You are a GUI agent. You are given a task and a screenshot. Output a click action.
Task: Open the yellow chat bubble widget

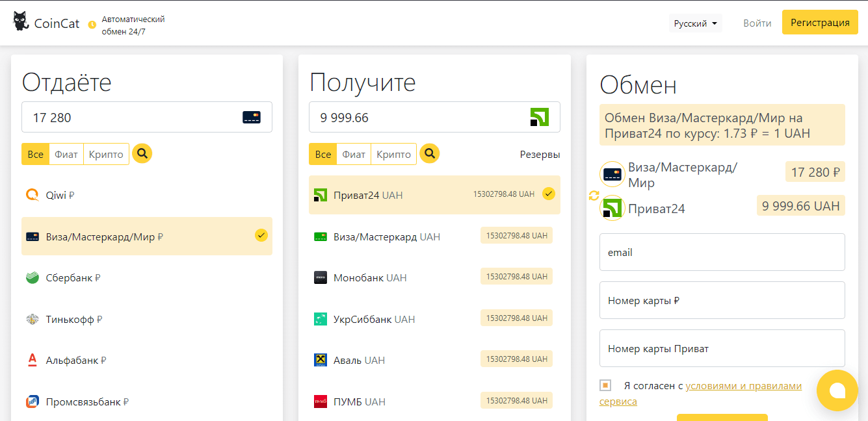point(837,390)
